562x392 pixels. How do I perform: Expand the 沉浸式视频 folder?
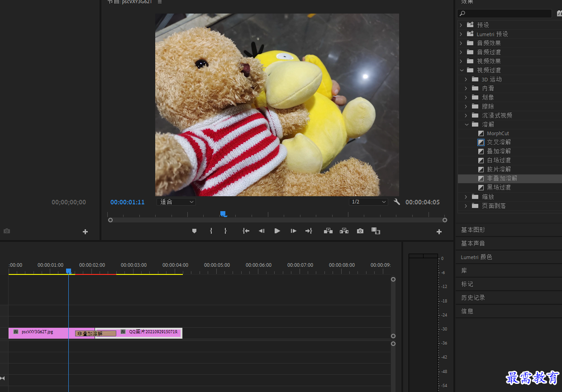click(x=466, y=115)
